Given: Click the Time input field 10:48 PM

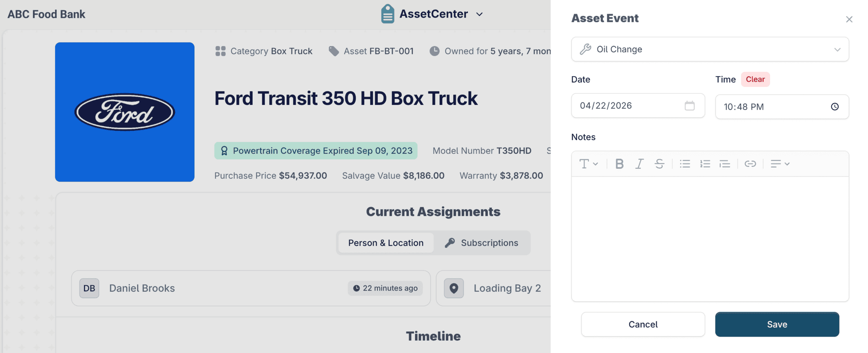Looking at the screenshot, I should pos(782,107).
